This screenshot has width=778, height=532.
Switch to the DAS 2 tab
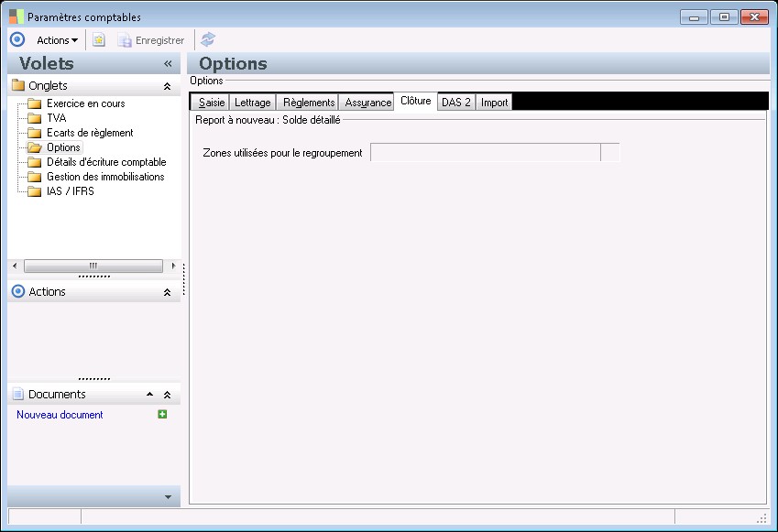click(x=456, y=103)
